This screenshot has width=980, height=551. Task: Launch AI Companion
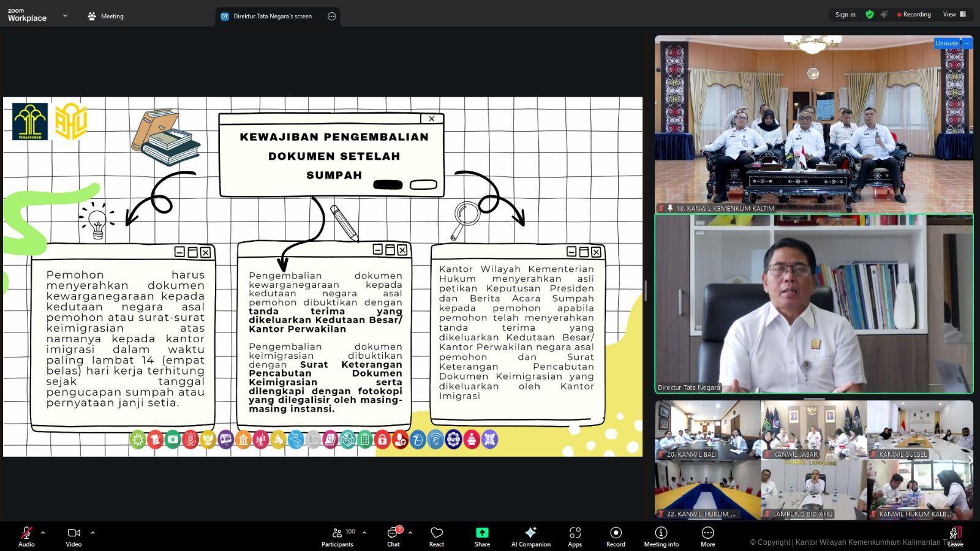click(x=530, y=536)
